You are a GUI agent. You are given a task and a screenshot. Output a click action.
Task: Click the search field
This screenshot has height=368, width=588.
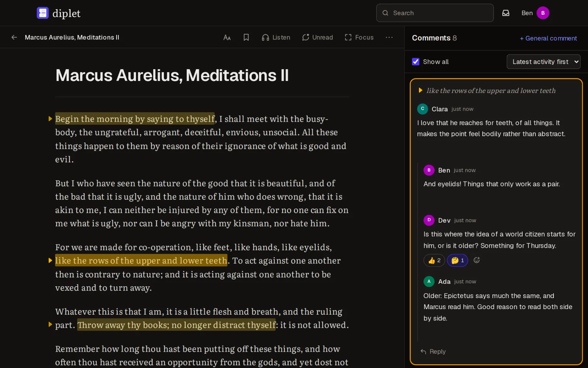pos(435,13)
